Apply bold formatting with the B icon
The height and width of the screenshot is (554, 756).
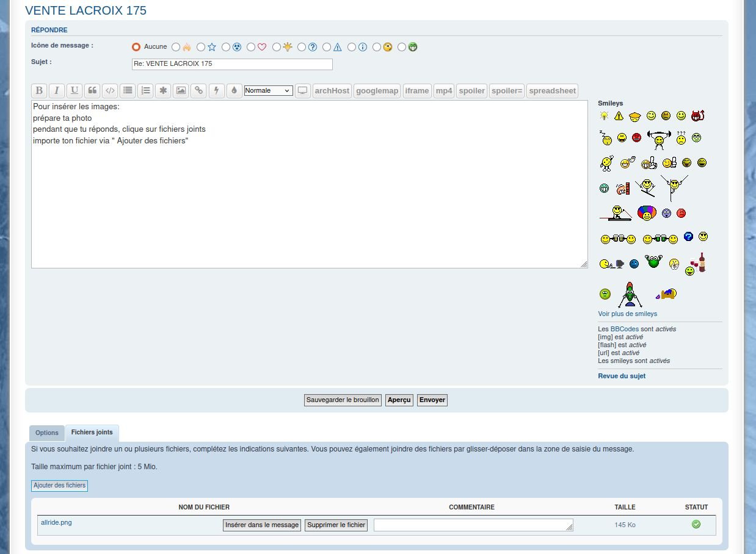pyautogui.click(x=39, y=91)
